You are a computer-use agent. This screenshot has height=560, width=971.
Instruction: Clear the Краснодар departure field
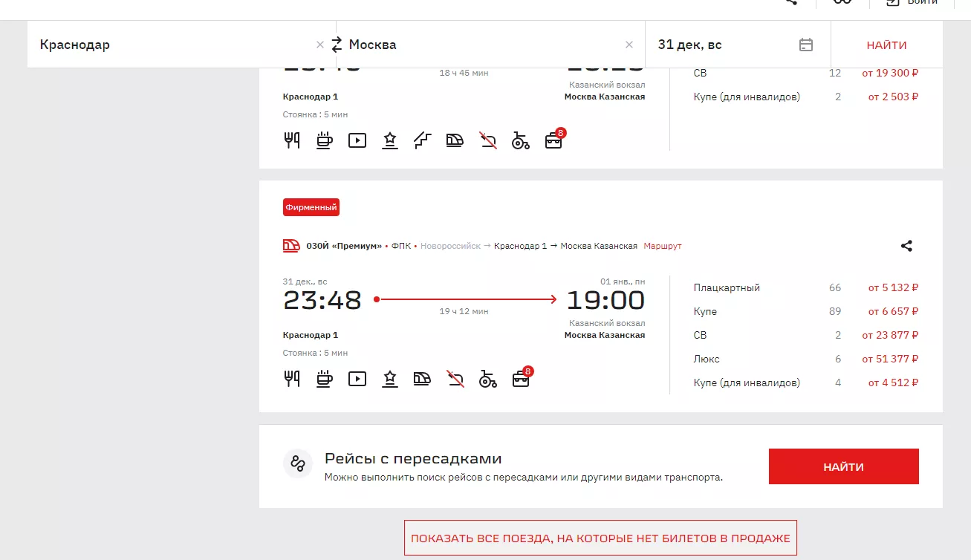tap(320, 45)
